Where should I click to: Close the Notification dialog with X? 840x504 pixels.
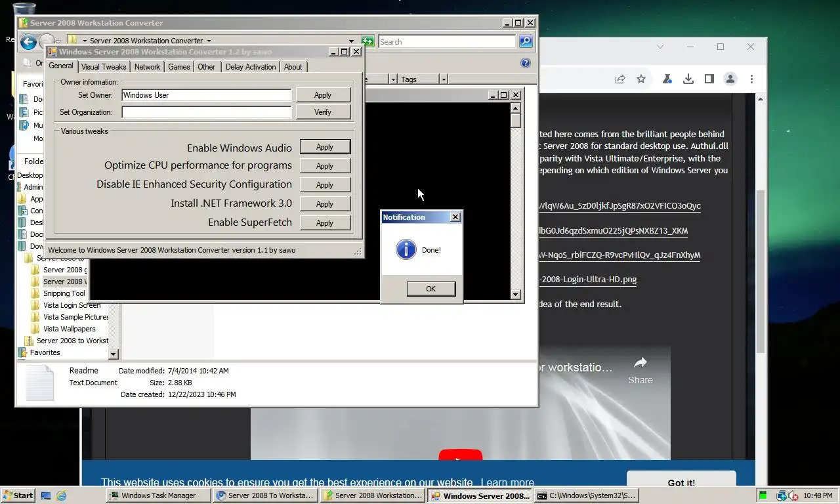pyautogui.click(x=455, y=217)
